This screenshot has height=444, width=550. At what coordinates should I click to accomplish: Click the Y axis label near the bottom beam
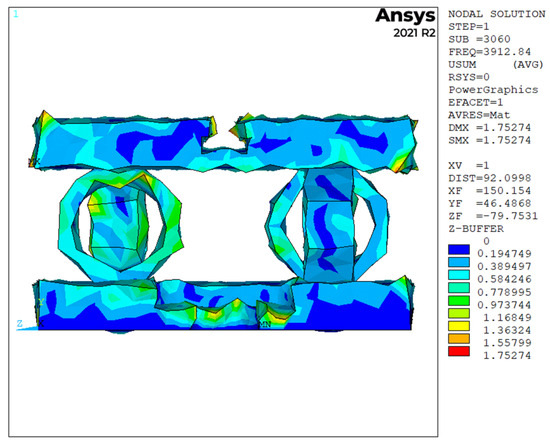click(x=41, y=302)
